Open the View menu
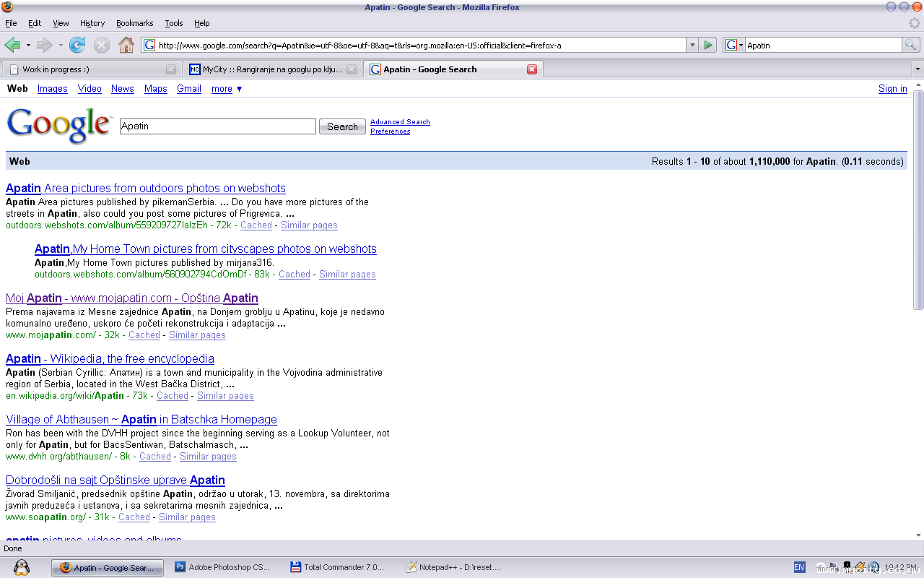The image size is (924, 578). coord(61,23)
